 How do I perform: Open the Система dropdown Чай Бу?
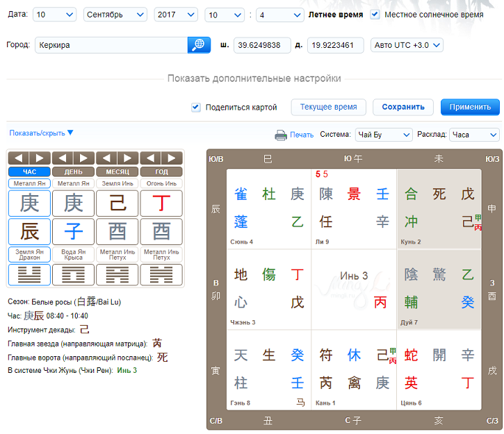point(384,135)
